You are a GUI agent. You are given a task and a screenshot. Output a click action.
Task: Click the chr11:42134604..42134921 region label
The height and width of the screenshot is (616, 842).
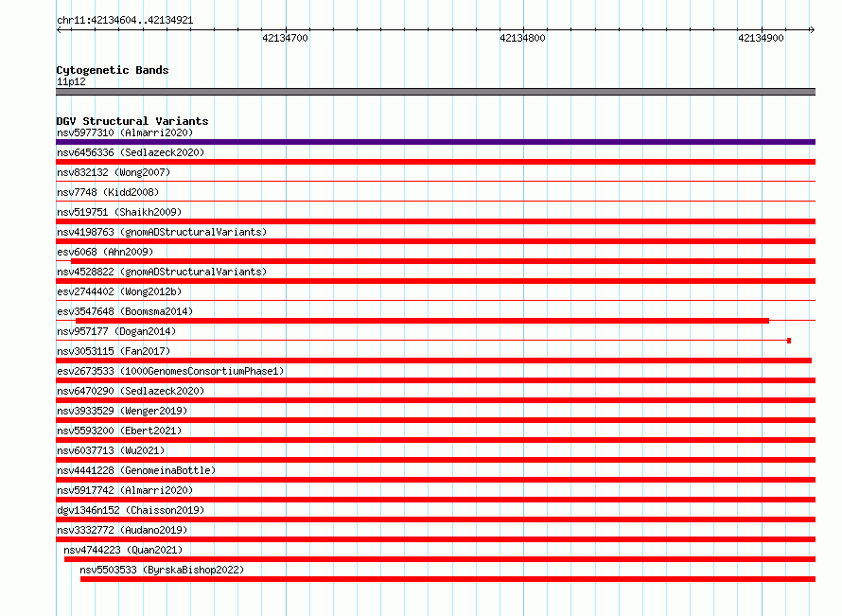pos(125,21)
